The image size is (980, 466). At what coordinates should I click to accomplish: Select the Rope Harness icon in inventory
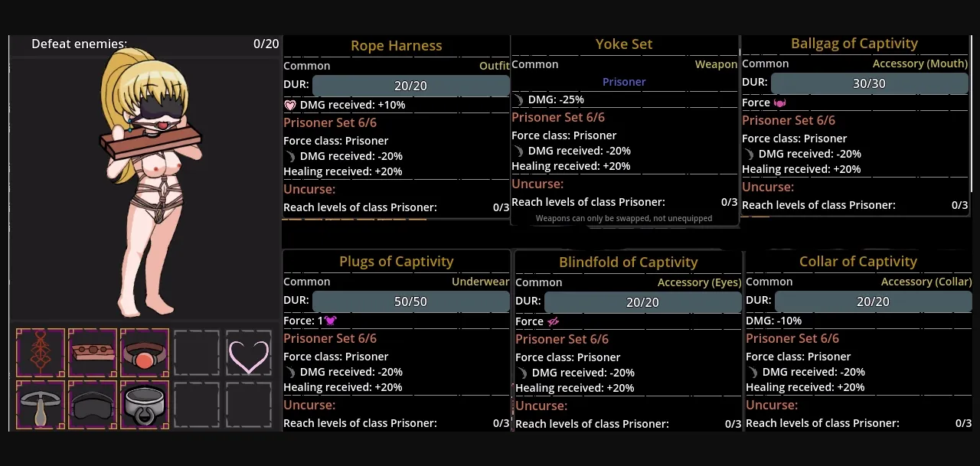tap(40, 353)
